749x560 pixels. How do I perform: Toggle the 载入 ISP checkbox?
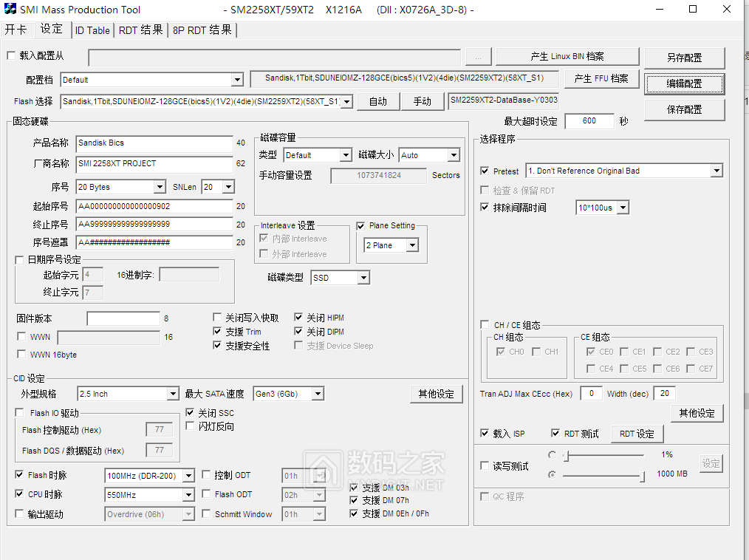click(485, 433)
